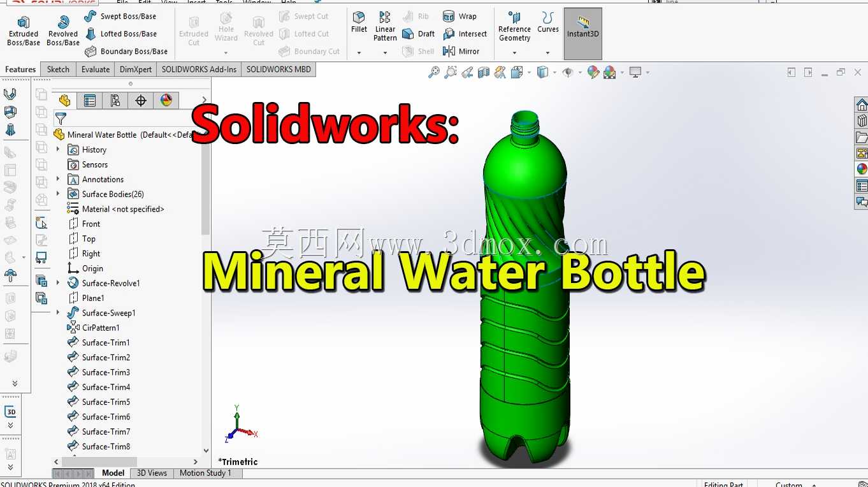Click the Previous View icon

pos(467,73)
